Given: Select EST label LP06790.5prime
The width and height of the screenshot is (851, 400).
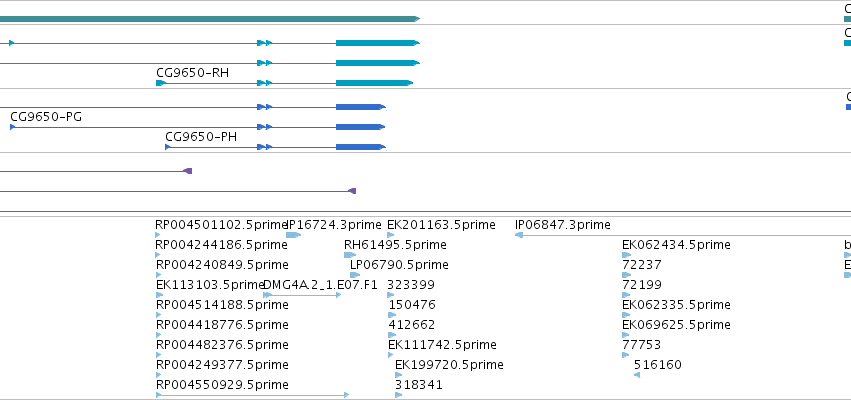Looking at the screenshot, I should 399,265.
